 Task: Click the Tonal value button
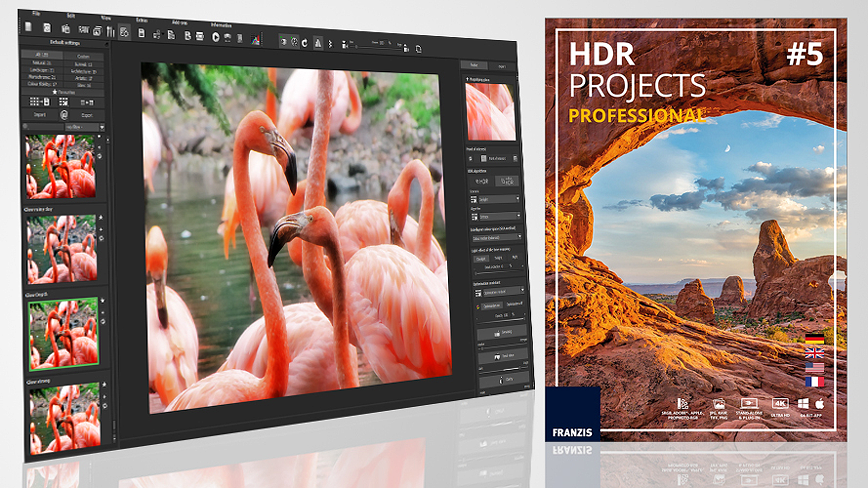tap(504, 356)
